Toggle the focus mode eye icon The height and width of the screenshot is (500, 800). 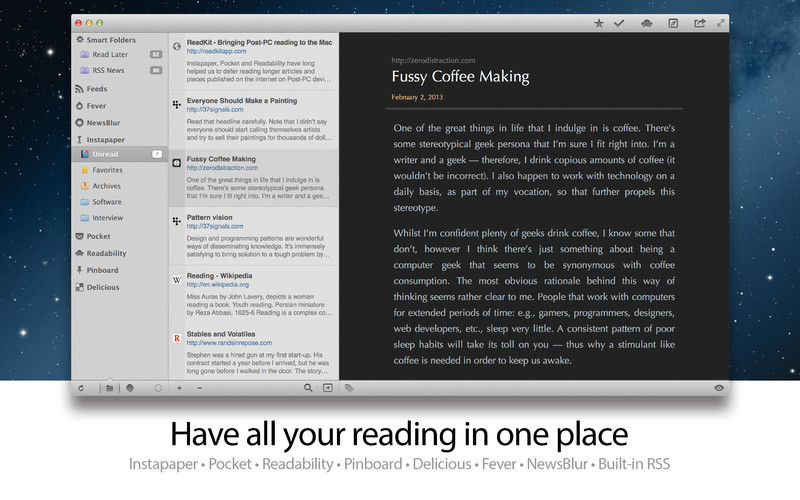click(719, 387)
